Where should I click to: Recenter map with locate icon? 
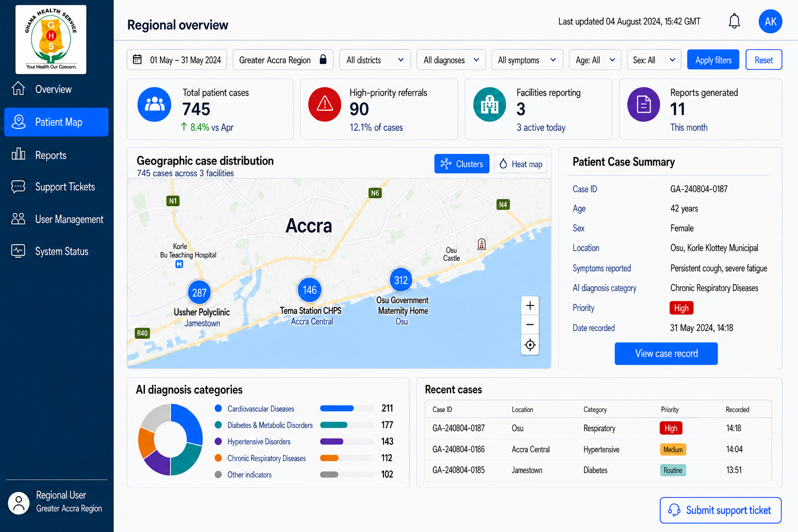[x=530, y=345]
